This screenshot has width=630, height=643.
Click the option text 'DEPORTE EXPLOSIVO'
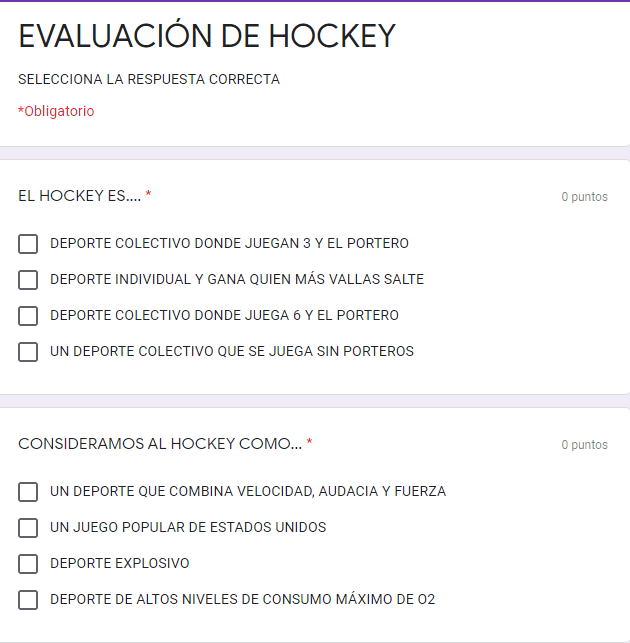[x=120, y=564]
